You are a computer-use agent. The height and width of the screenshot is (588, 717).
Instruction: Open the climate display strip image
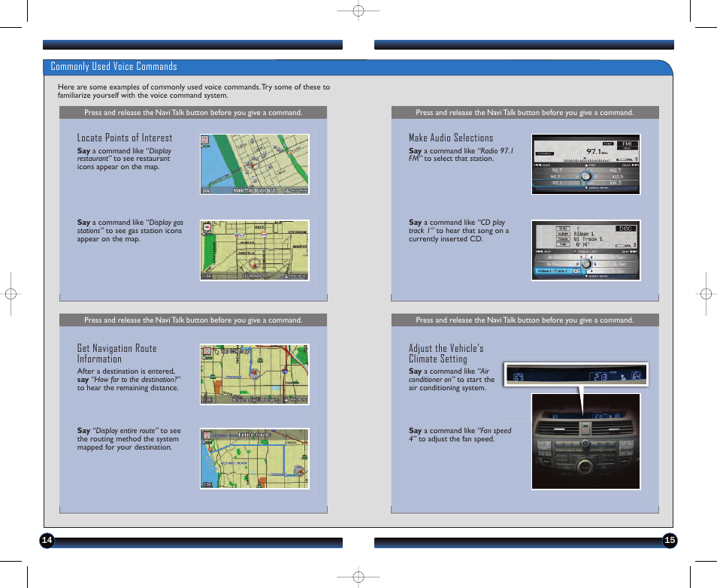576,374
